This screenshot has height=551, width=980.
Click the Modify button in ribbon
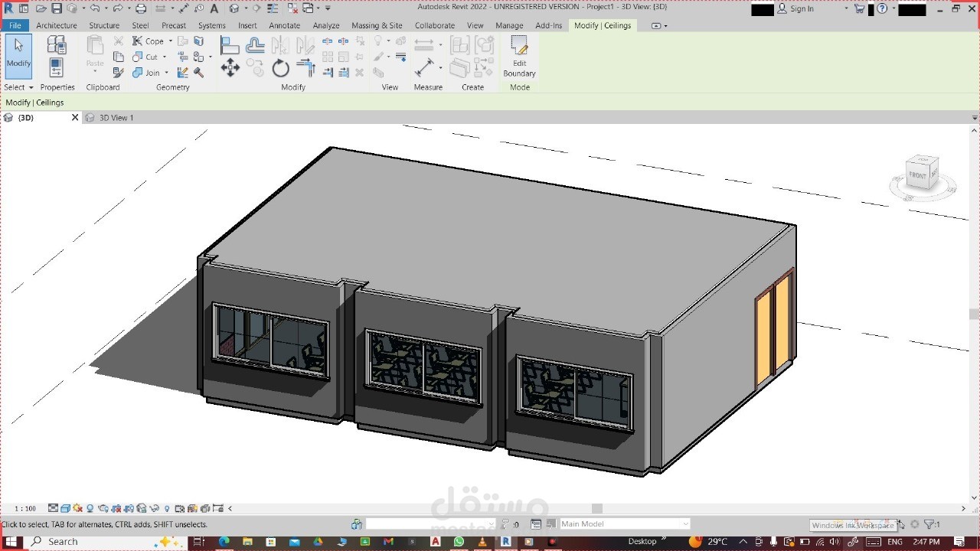pos(18,56)
